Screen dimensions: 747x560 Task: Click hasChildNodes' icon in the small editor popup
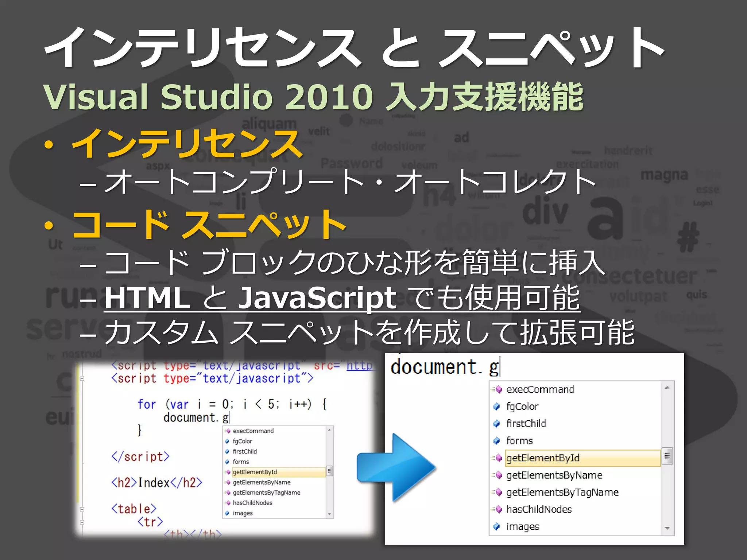pyautogui.click(x=228, y=503)
